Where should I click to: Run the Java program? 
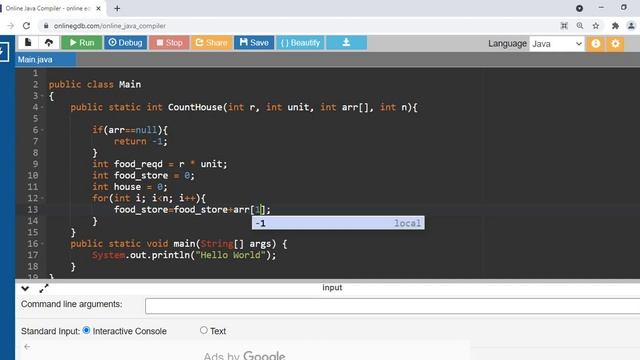pos(82,43)
